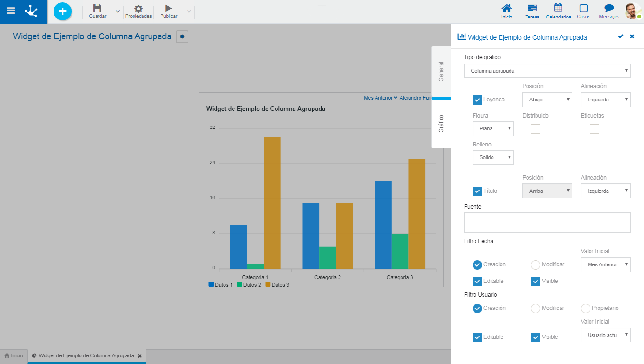Open the Tareas icon
Viewport: 644px width, 364px height.
[x=532, y=8]
